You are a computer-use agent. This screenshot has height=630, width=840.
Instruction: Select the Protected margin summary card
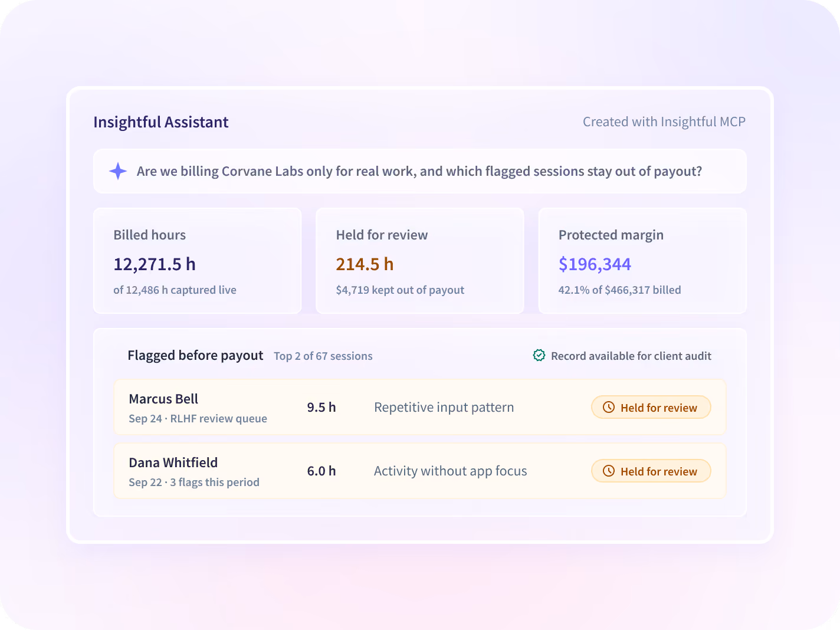[x=642, y=261]
